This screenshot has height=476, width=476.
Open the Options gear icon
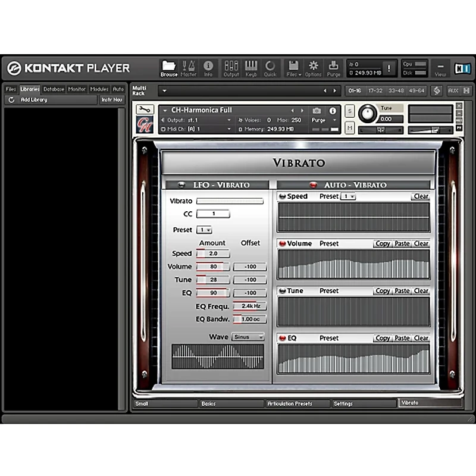point(313,67)
